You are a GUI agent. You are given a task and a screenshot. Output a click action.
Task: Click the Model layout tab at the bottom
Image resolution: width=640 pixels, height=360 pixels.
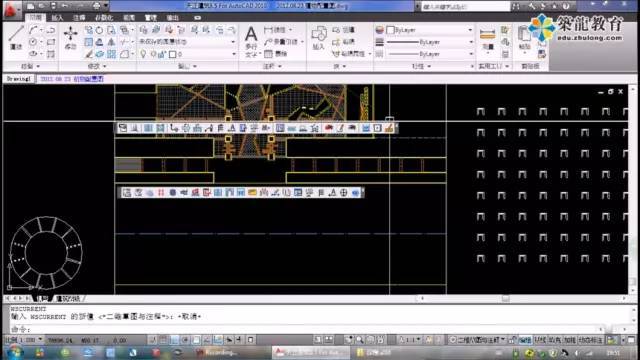coord(42,299)
